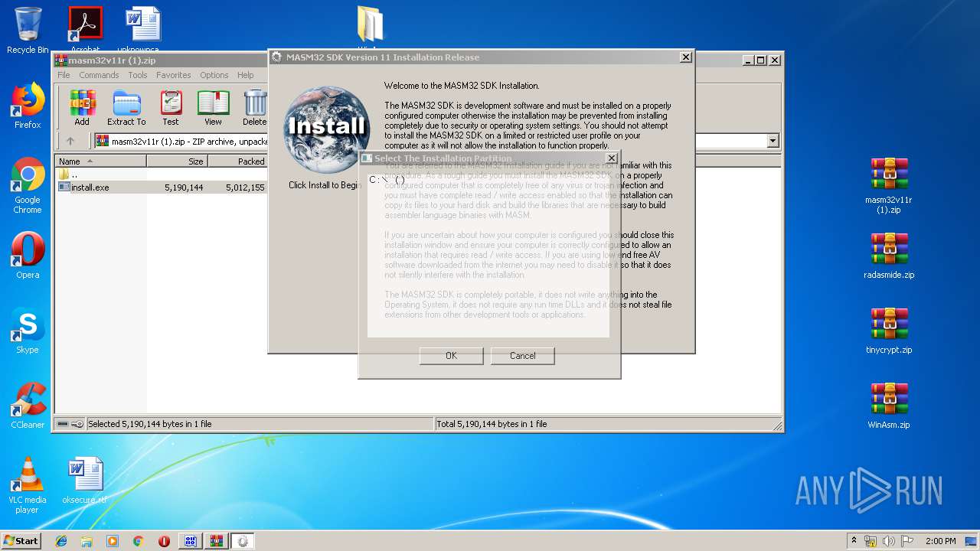Open the Help menu in WinRAR
The width and height of the screenshot is (980, 551).
coord(245,75)
